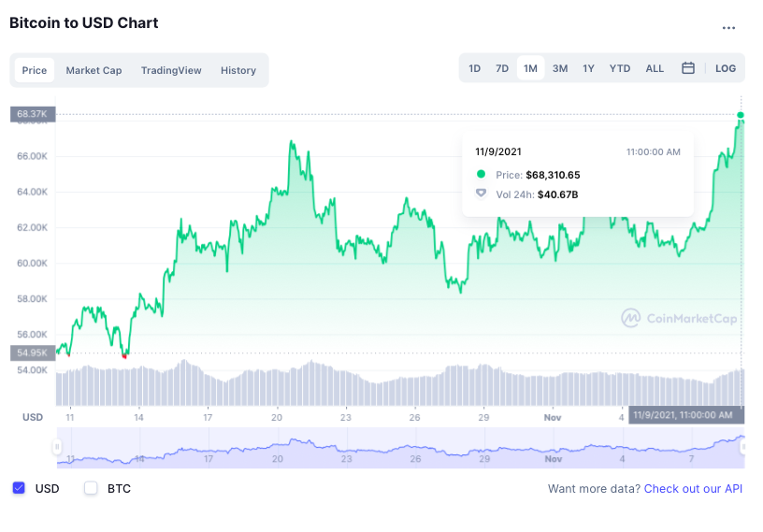Viewport: 763px width, 532px height.
Task: Show ALL time price history
Action: (655, 68)
